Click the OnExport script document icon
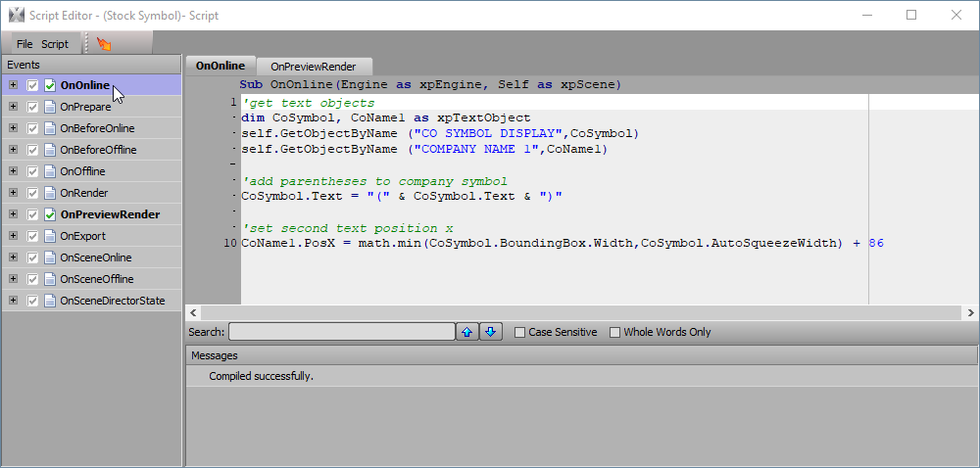This screenshot has width=980, height=468. click(x=51, y=236)
